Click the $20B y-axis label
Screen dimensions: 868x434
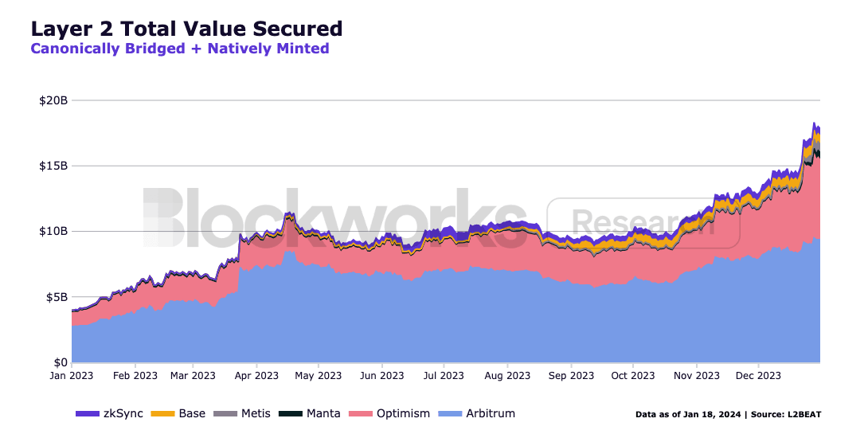coord(53,100)
